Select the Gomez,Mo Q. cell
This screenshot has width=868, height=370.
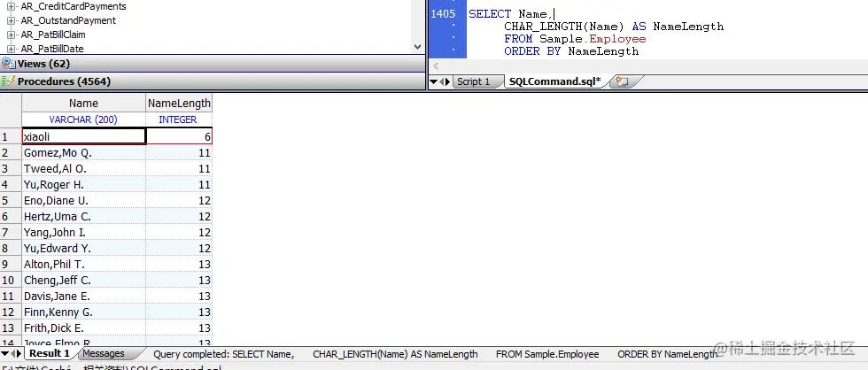83,152
